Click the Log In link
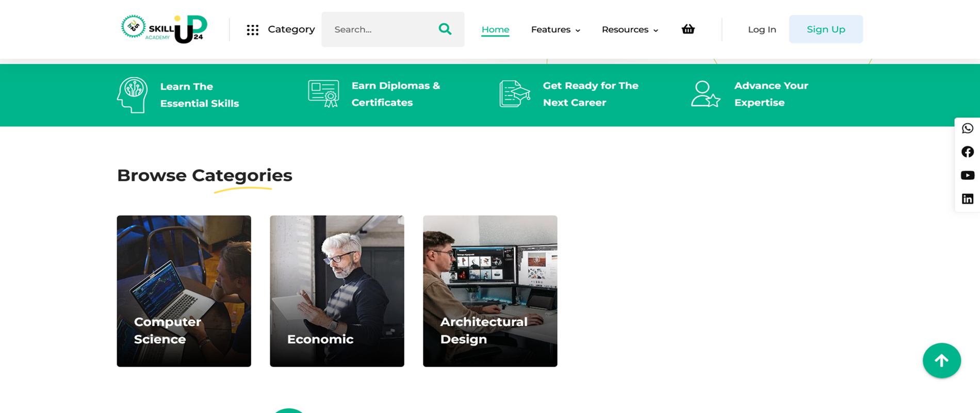This screenshot has width=980, height=413. click(x=762, y=29)
